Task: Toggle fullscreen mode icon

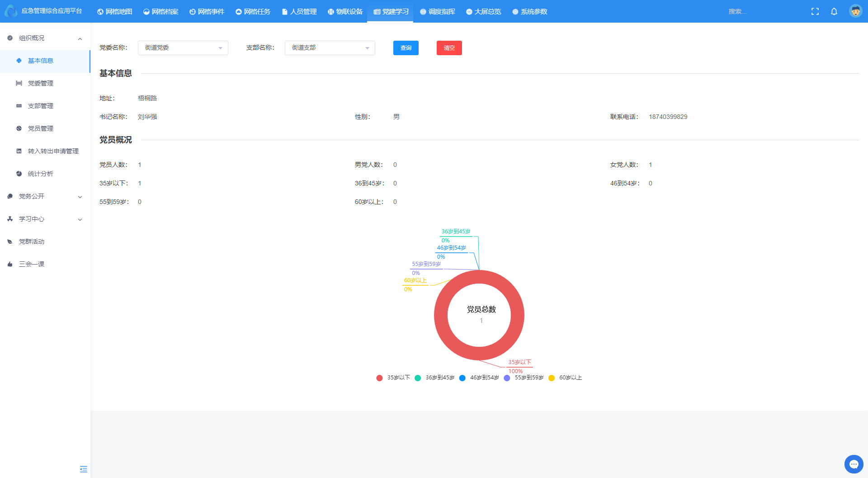Action: click(x=815, y=11)
